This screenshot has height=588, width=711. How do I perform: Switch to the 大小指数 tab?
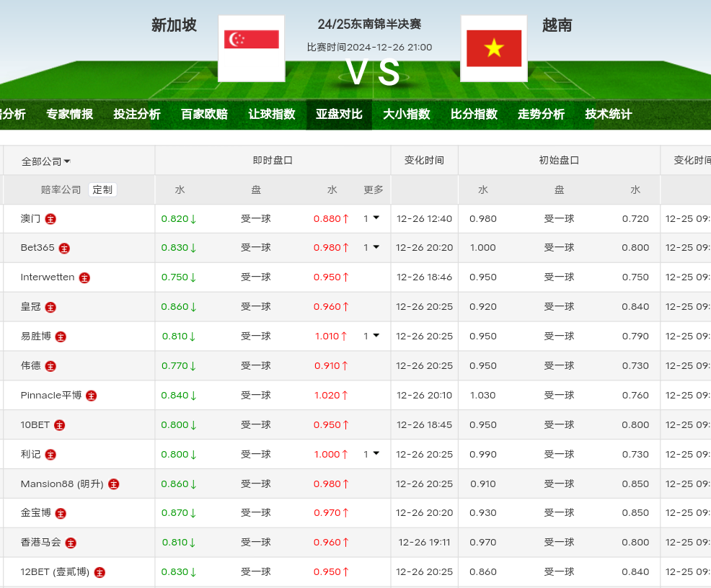406,114
